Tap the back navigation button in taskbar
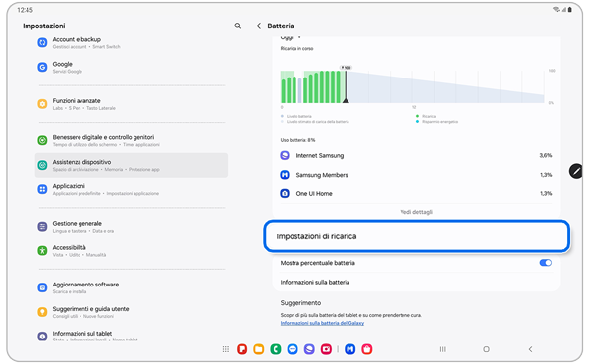 pos(530,349)
